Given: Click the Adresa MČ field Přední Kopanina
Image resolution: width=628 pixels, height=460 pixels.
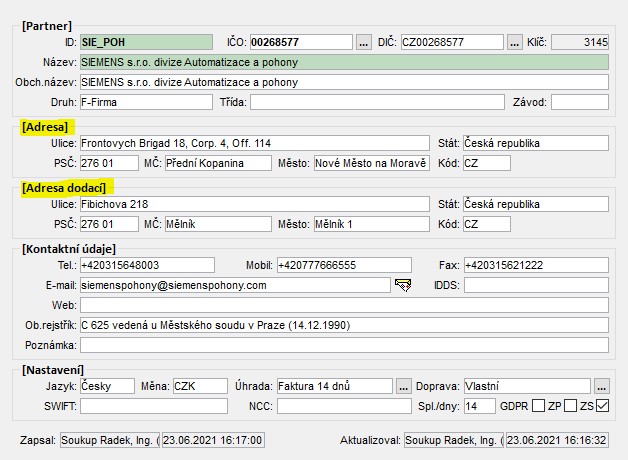Looking at the screenshot, I should pyautogui.click(x=218, y=163).
